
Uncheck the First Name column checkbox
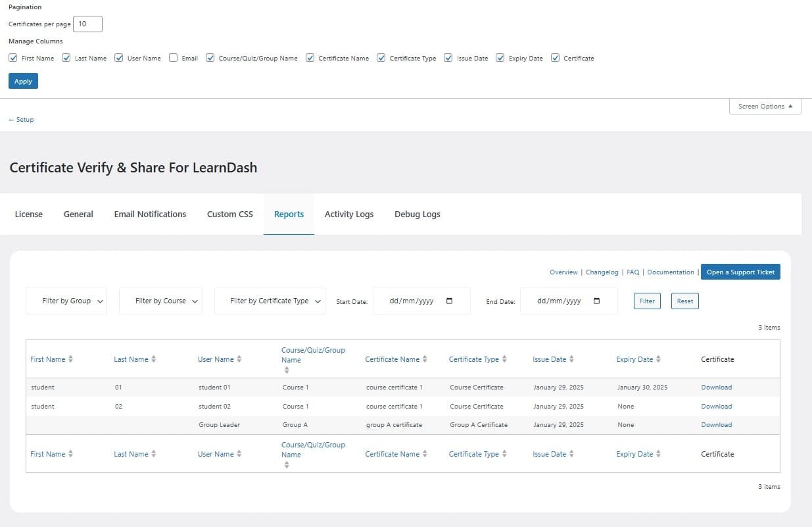pyautogui.click(x=13, y=58)
